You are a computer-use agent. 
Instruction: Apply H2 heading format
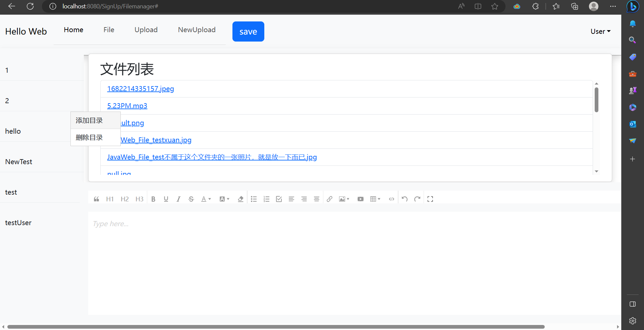pyautogui.click(x=124, y=199)
